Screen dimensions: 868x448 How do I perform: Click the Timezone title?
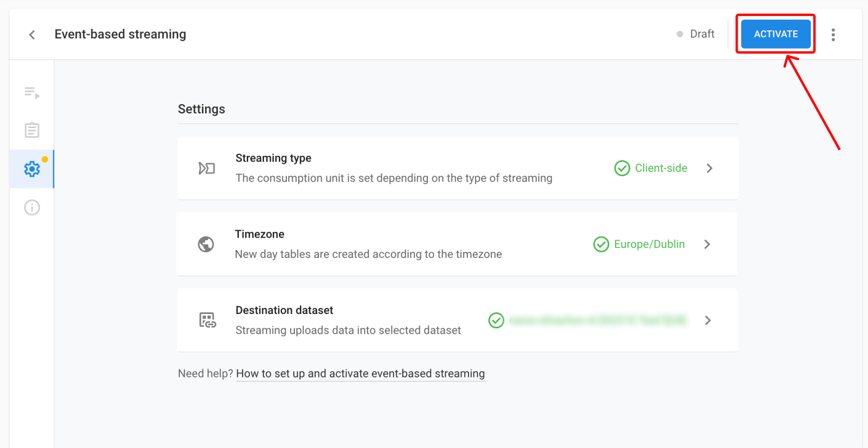pos(260,234)
